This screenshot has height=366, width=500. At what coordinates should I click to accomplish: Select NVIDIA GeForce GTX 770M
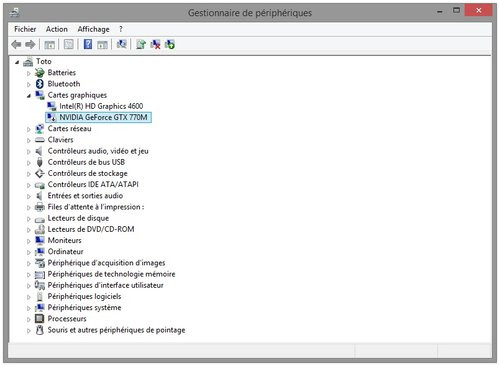(x=103, y=117)
